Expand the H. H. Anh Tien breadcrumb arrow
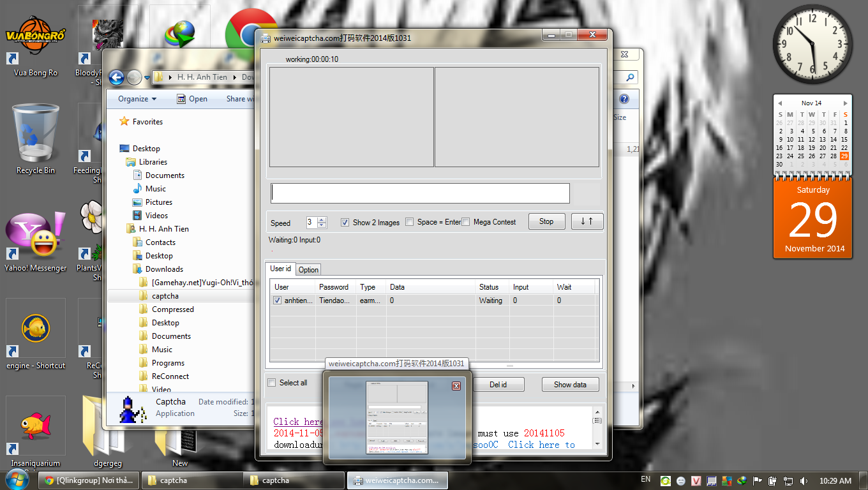 (x=234, y=77)
